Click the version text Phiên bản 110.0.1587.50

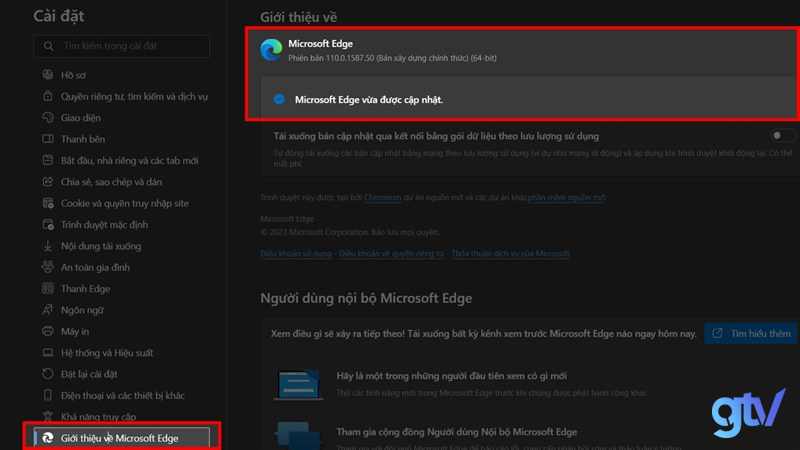(x=392, y=58)
